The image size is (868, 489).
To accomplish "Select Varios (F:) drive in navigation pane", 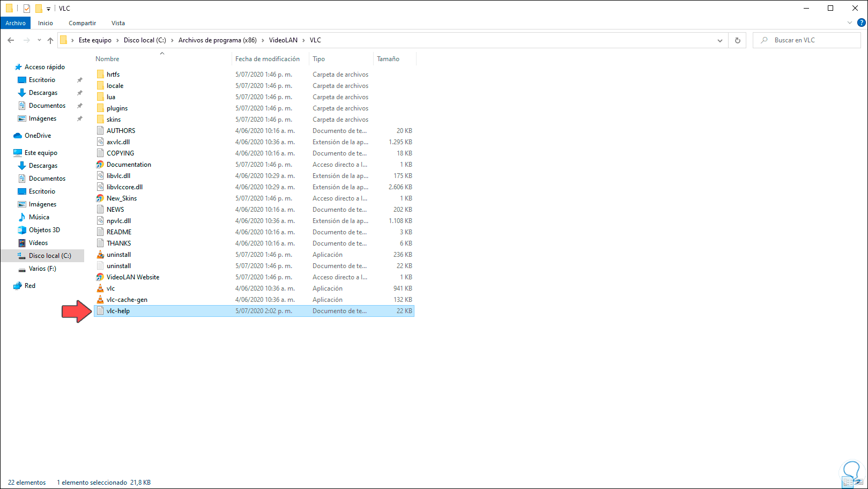I will tap(42, 269).
